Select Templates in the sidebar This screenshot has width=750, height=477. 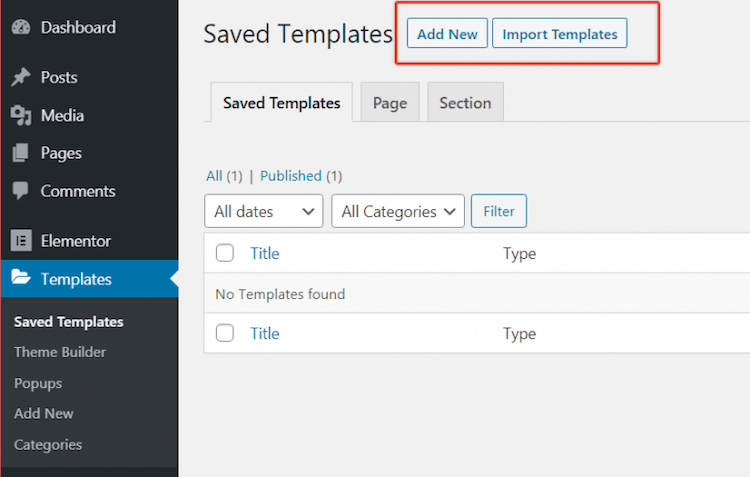tap(89, 278)
